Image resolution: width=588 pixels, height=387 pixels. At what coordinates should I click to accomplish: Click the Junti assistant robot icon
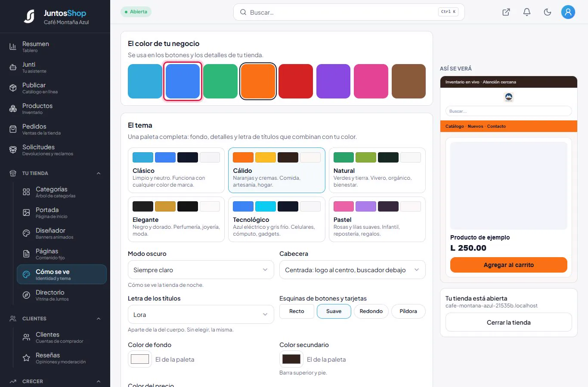point(13,67)
